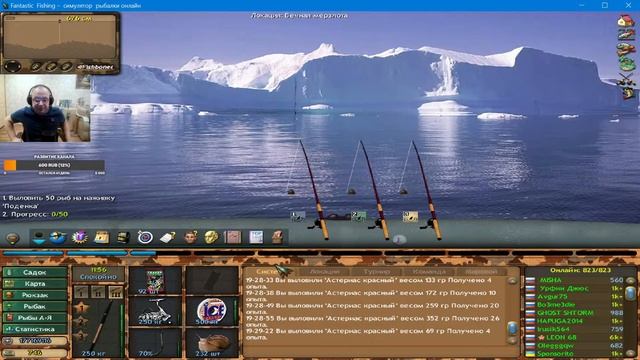This screenshot has width=640, height=360.
Task: Click the last round sonar button before Fishboner
Action: coord(66,67)
